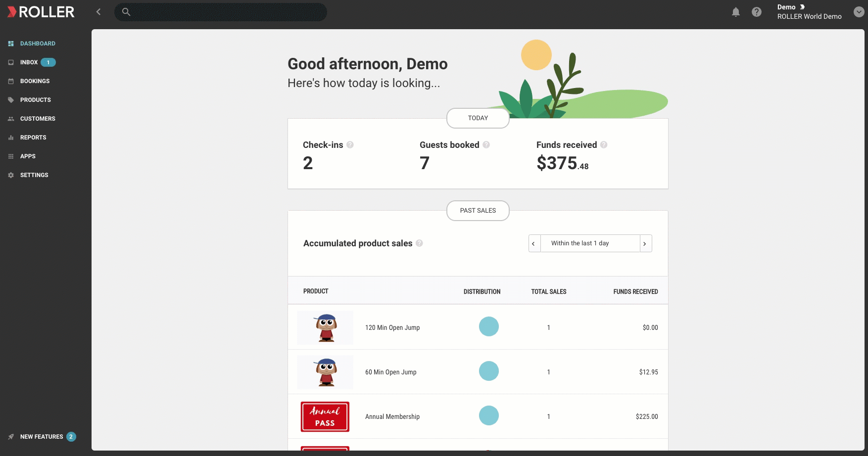The height and width of the screenshot is (456, 868).
Task: Open 'Within the last 1 day' selector
Action: pyautogui.click(x=590, y=243)
